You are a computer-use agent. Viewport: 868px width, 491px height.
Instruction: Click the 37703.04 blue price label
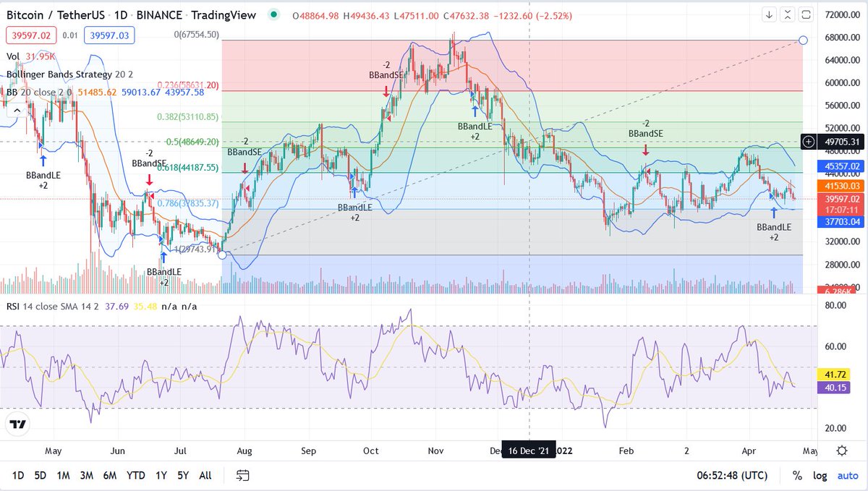(x=839, y=223)
